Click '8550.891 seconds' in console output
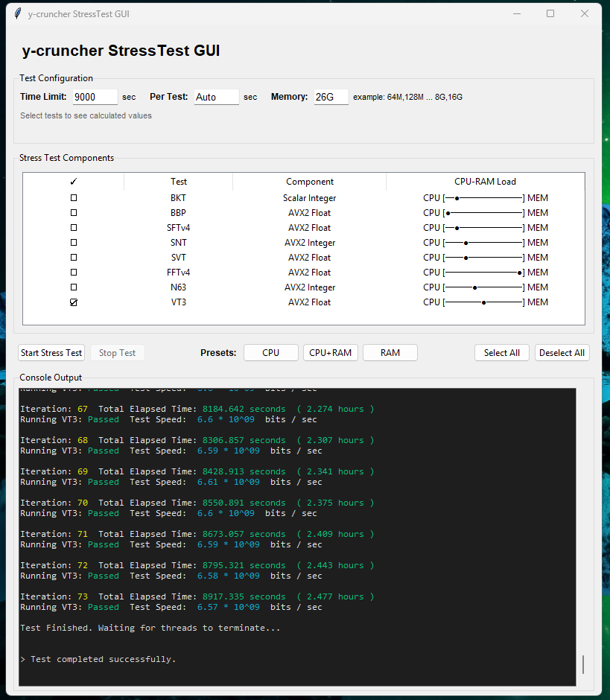Viewport: 610px width, 700px height. tap(244, 503)
